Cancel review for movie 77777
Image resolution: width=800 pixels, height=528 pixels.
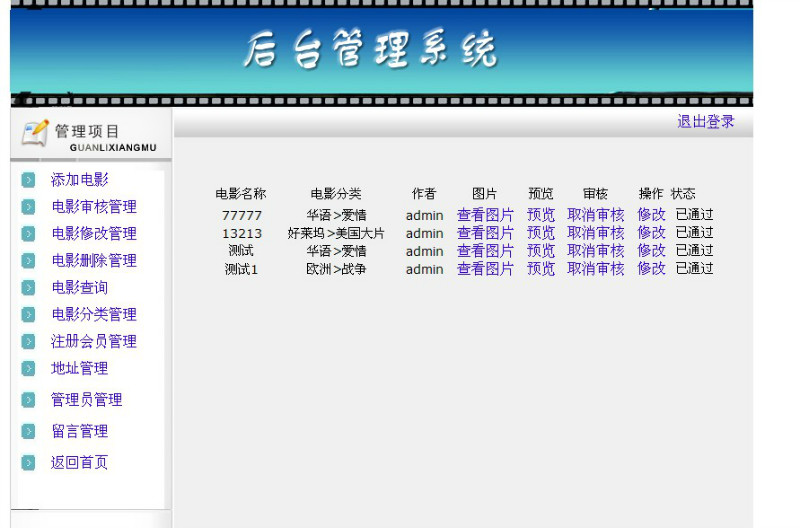pyautogui.click(x=596, y=215)
